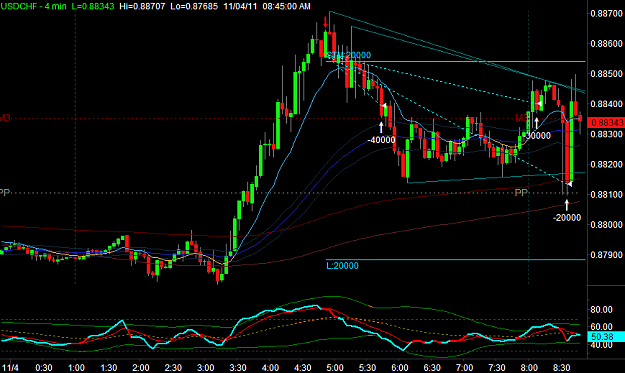Image resolution: width=625 pixels, height=373 pixels.
Task: Click the 5:00 time axis label
Action: click(x=334, y=368)
